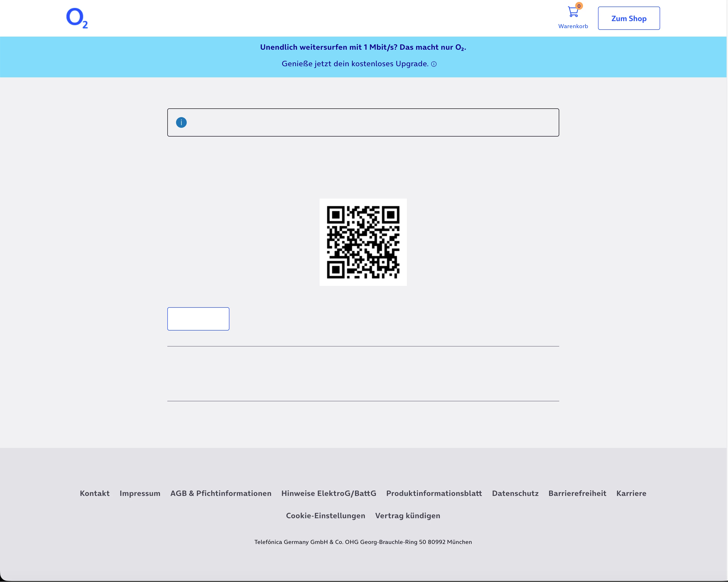Click Vertrag kündigen link
728x582 pixels.
click(408, 516)
